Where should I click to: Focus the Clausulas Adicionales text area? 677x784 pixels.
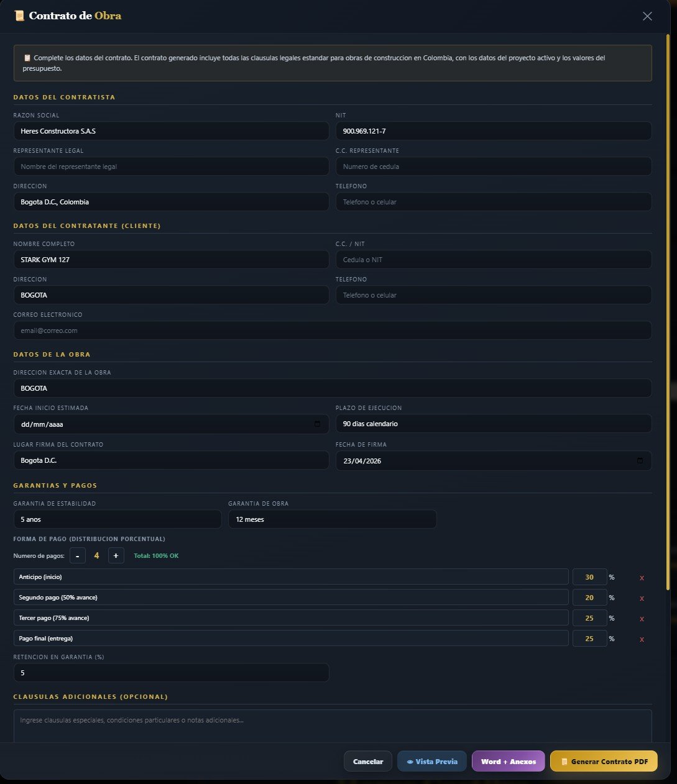coord(333,726)
